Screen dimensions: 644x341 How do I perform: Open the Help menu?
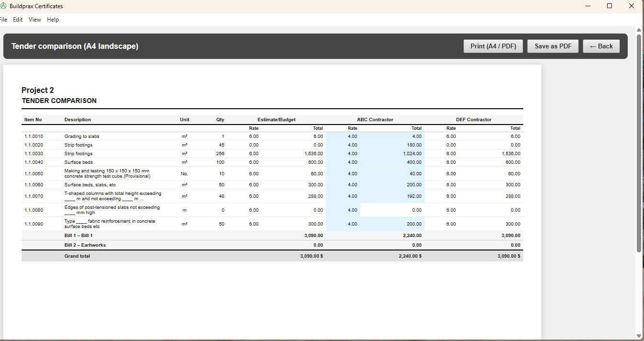coord(53,20)
